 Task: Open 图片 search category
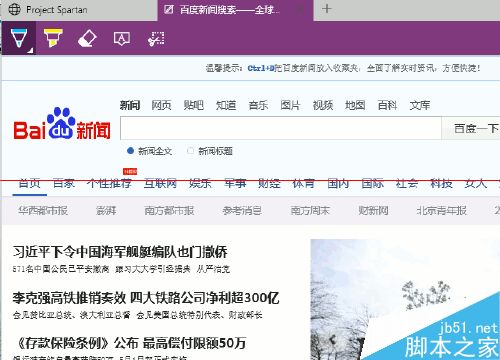(290, 105)
